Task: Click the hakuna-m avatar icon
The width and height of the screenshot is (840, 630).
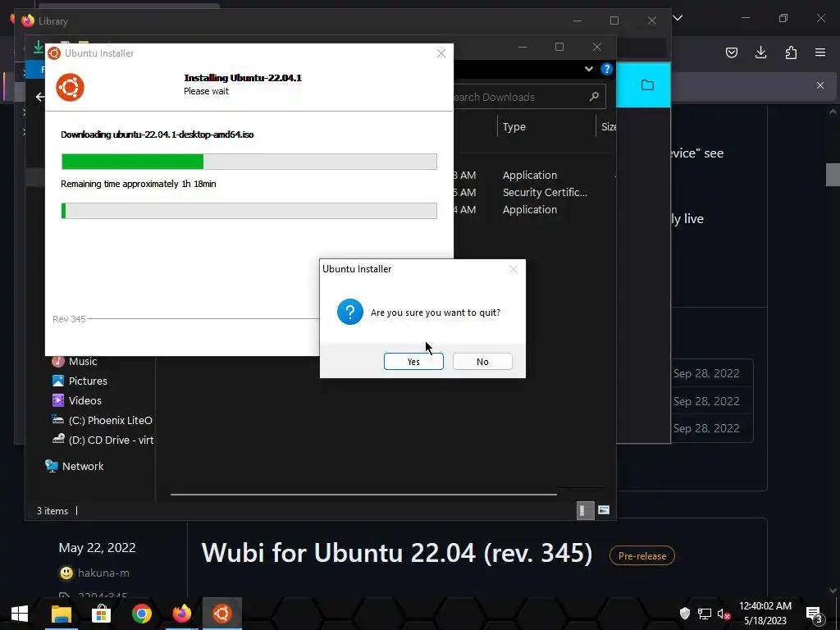Action: tap(66, 573)
